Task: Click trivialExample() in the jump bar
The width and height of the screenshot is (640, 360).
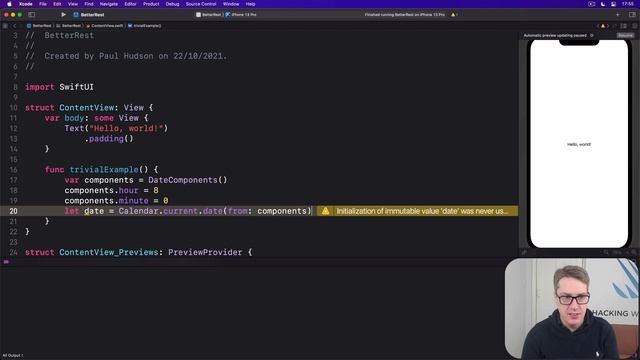Action: tap(144, 26)
